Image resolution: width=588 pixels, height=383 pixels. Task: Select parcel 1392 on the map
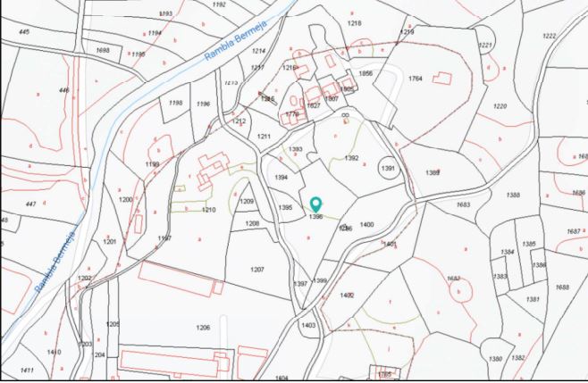351,158
